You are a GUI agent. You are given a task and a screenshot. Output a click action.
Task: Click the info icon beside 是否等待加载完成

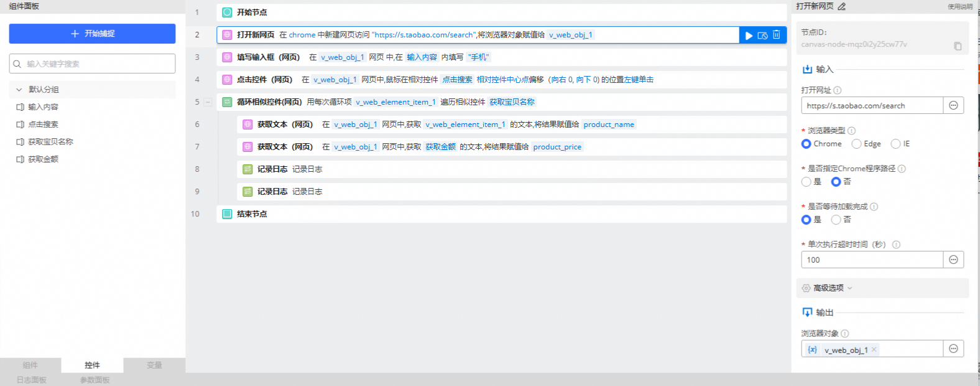pos(874,207)
